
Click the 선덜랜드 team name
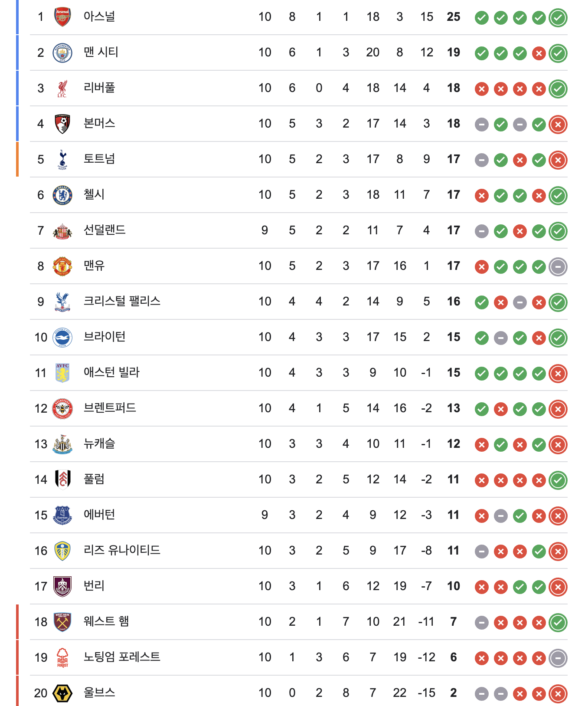click(105, 230)
